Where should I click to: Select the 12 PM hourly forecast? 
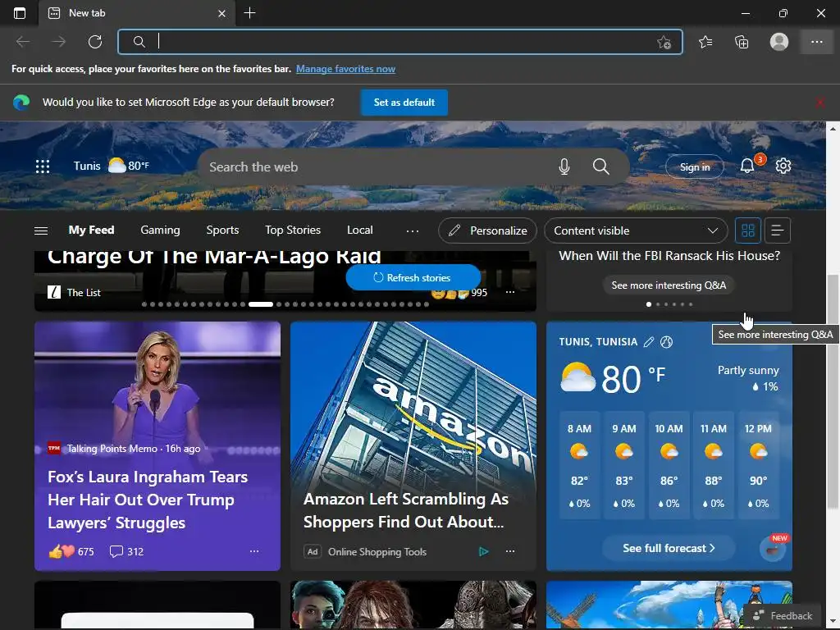coord(758,465)
